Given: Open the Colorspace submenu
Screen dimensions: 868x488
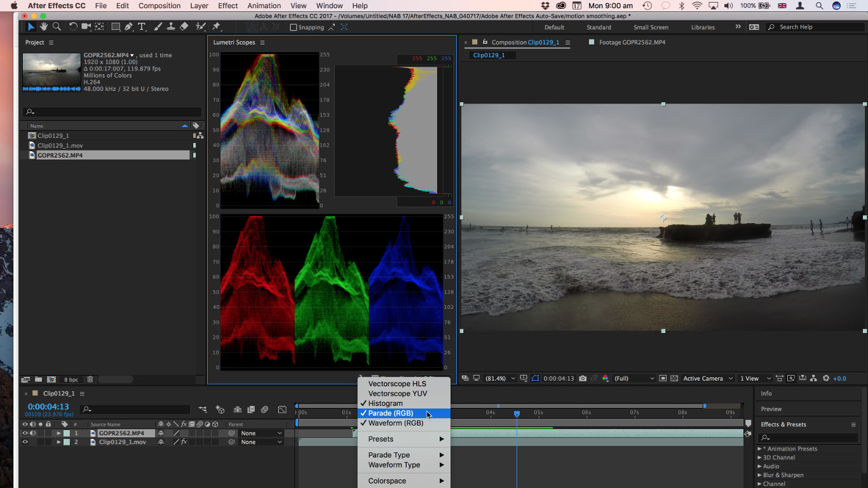Looking at the screenshot, I should 404,481.
